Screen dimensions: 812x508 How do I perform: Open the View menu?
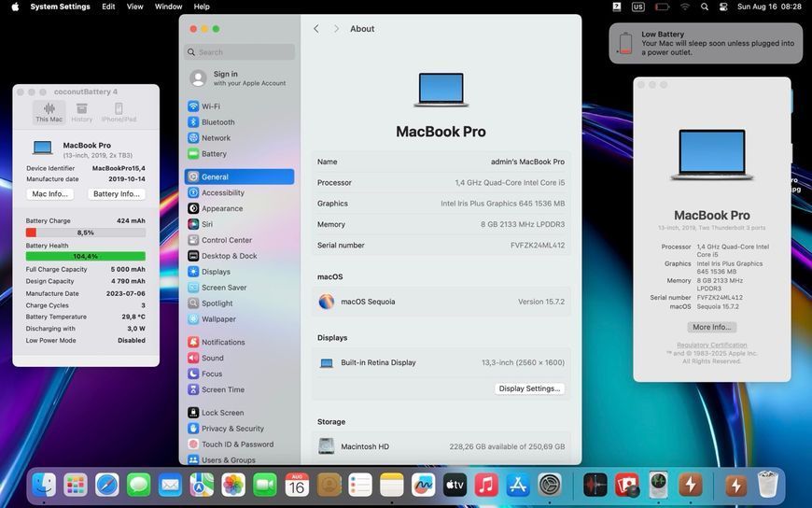134,7
